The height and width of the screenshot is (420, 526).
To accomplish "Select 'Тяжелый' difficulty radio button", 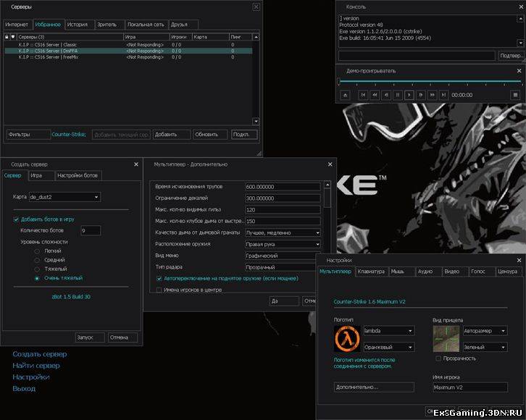I will click(37, 269).
